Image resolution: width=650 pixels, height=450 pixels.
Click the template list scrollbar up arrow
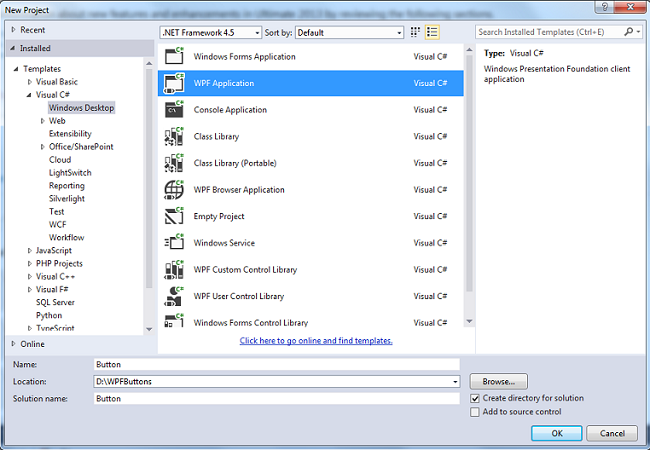pyautogui.click(x=469, y=50)
